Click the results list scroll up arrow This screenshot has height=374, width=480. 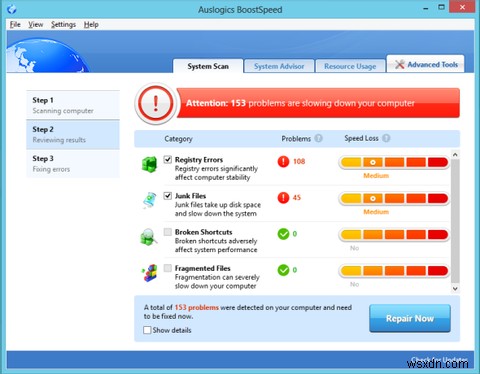point(455,155)
